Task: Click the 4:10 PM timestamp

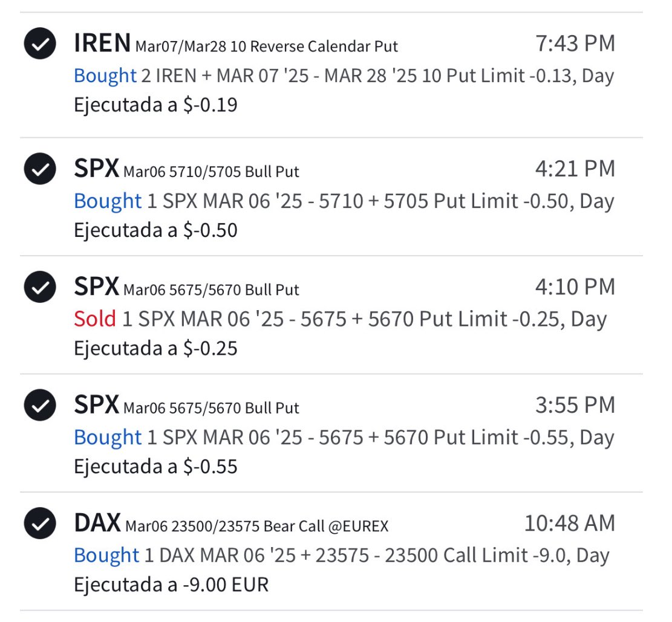Action: click(x=575, y=287)
